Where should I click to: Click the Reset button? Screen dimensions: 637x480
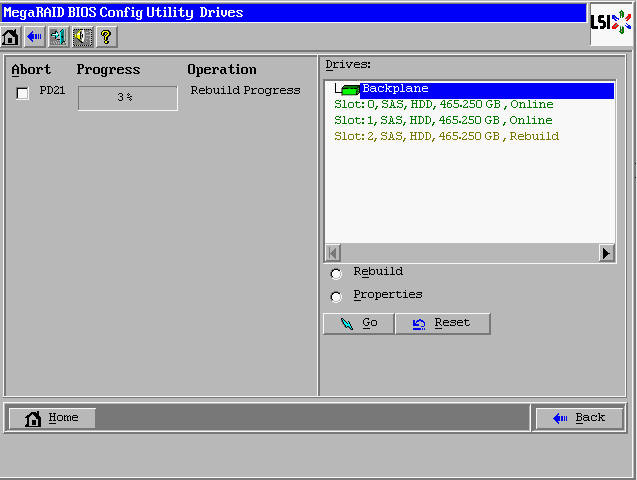click(x=442, y=323)
